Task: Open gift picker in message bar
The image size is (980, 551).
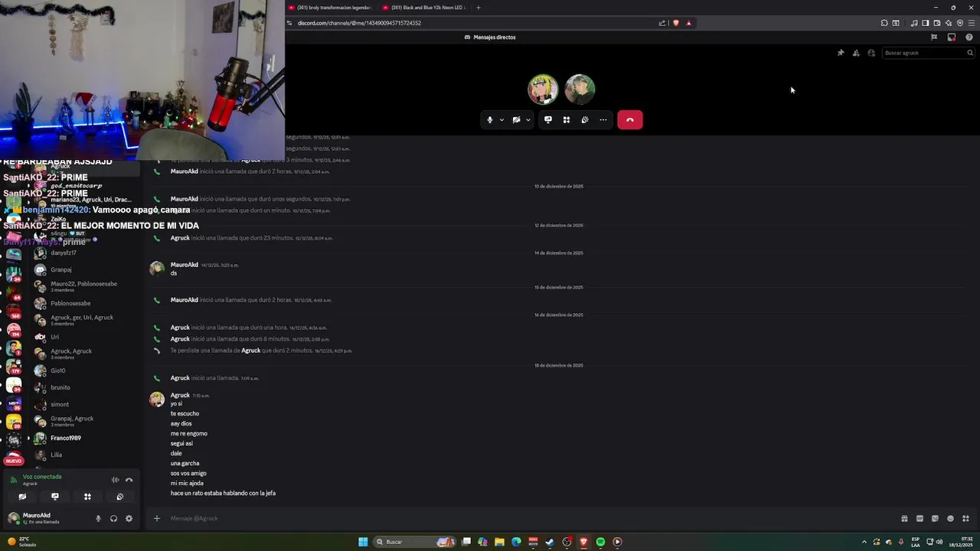Action: [904, 518]
